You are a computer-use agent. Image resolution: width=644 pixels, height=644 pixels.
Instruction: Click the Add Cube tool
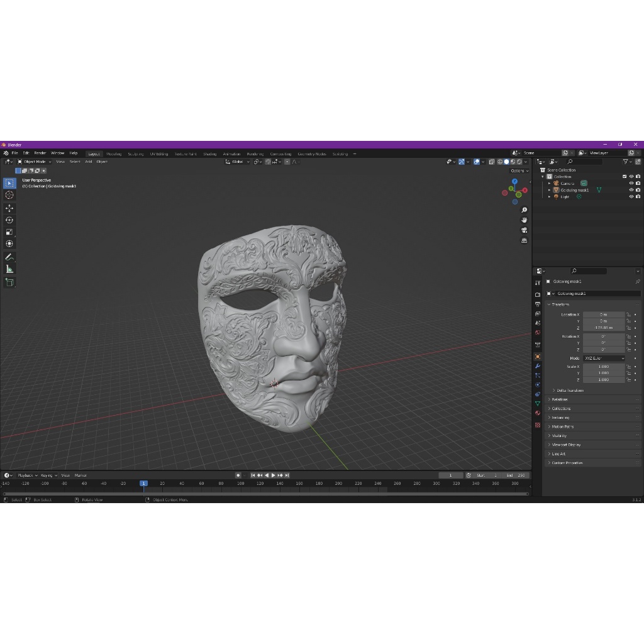point(9,282)
